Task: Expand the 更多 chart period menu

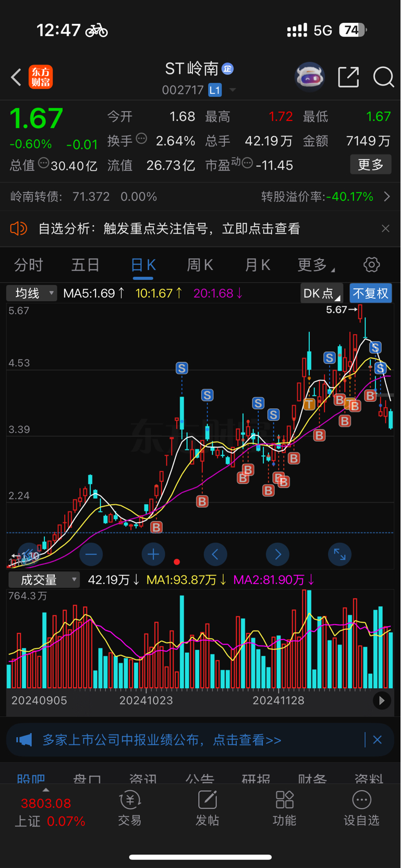Action: point(315,265)
